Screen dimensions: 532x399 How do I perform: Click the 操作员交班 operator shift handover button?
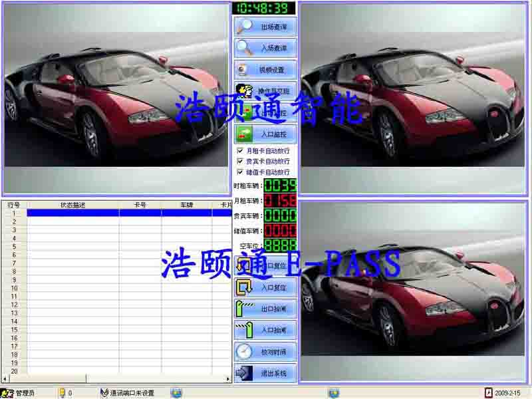coord(265,91)
